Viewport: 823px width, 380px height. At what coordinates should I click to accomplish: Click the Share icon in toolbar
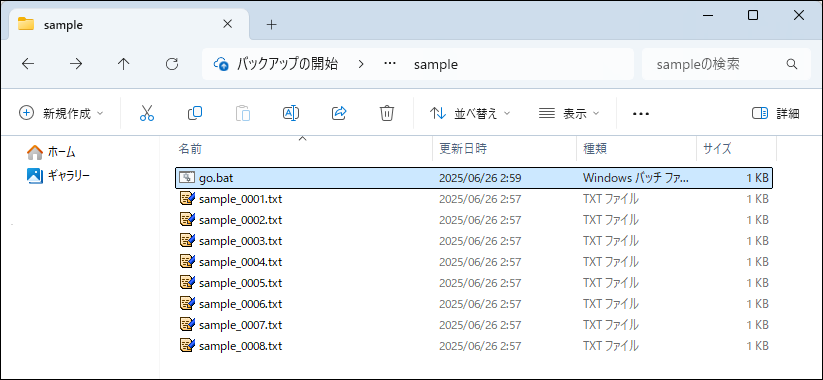pyautogui.click(x=340, y=113)
